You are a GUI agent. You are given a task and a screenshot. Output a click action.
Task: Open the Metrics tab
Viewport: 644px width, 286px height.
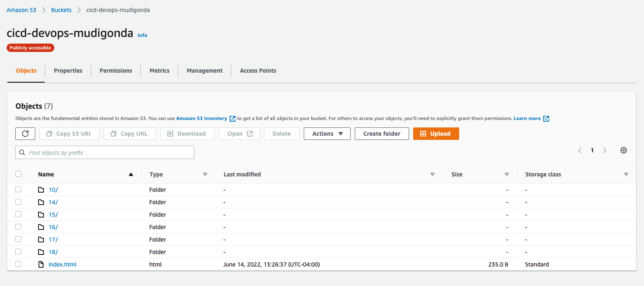point(160,71)
